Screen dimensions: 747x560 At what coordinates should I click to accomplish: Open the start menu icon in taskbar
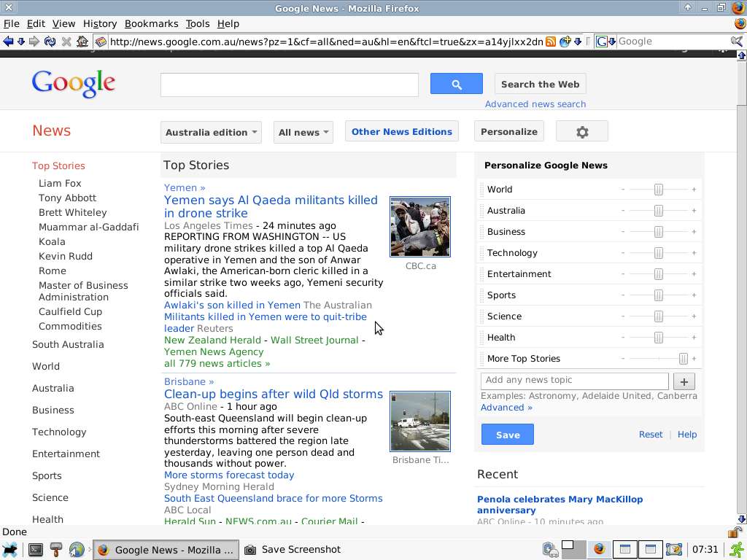[9, 550]
